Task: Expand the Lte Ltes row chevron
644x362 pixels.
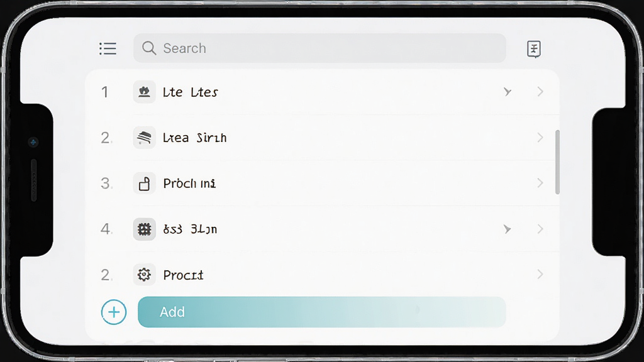Action: (x=540, y=92)
